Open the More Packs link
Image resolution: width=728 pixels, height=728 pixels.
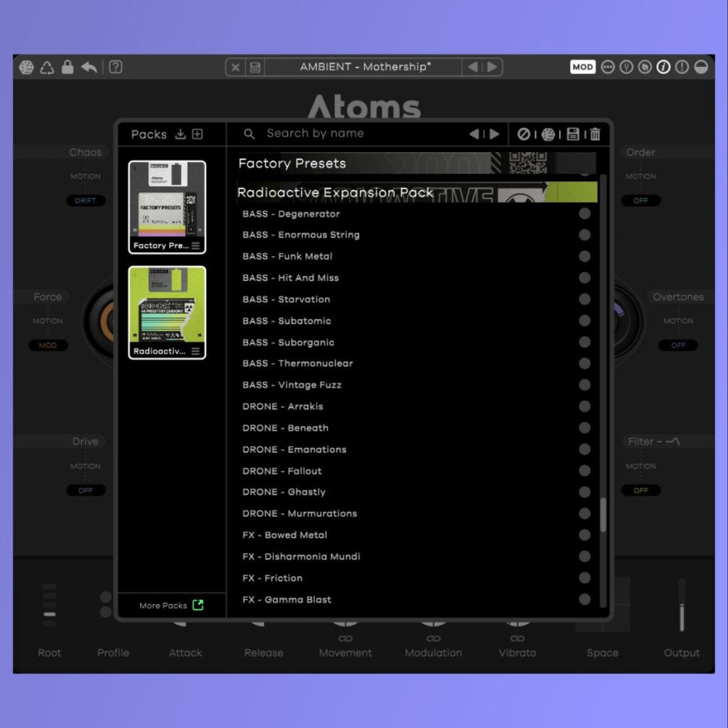pyautogui.click(x=171, y=606)
